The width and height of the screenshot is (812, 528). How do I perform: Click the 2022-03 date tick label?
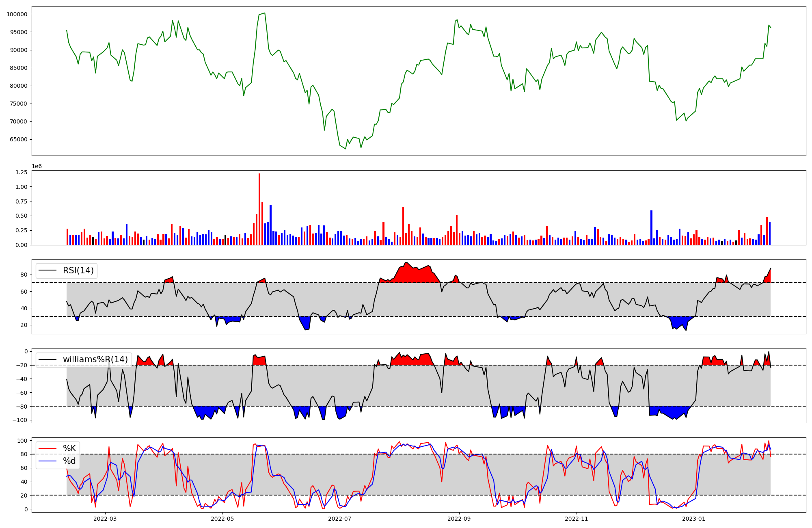click(x=105, y=519)
